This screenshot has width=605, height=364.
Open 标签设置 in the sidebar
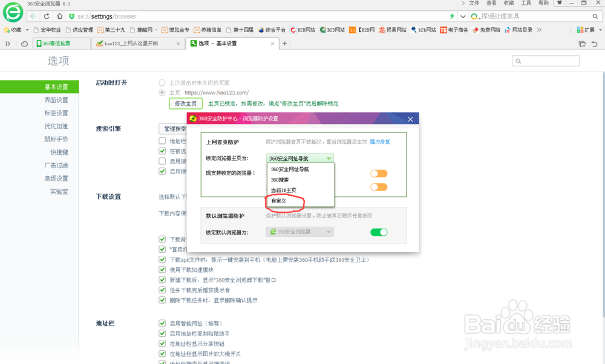pyautogui.click(x=56, y=113)
